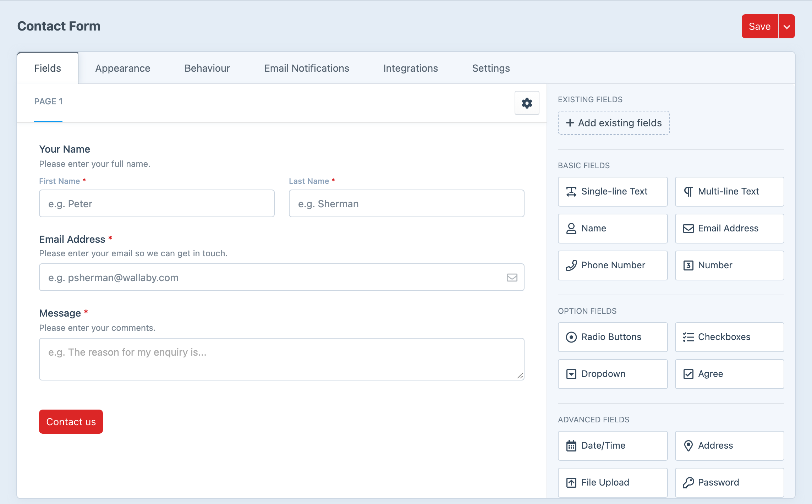Add a Password field

(x=729, y=483)
